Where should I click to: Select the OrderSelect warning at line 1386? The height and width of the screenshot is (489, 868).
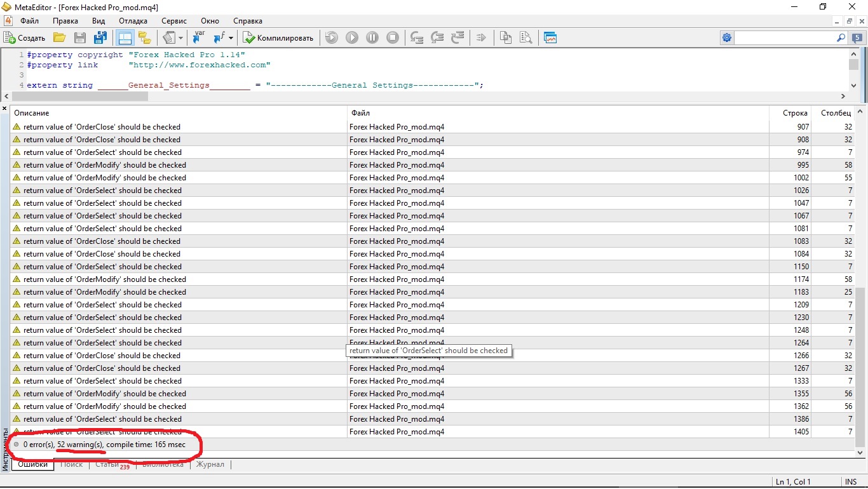433,419
